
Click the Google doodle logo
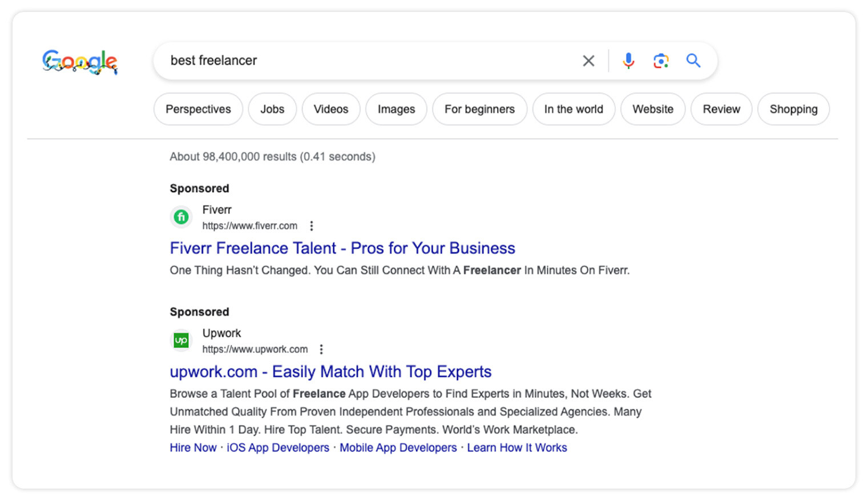(x=80, y=63)
